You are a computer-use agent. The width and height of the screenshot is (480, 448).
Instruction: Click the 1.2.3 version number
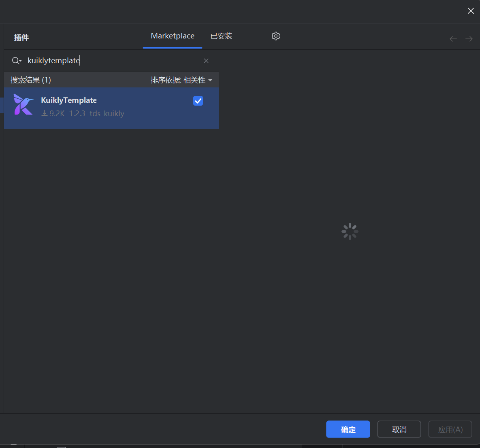77,113
